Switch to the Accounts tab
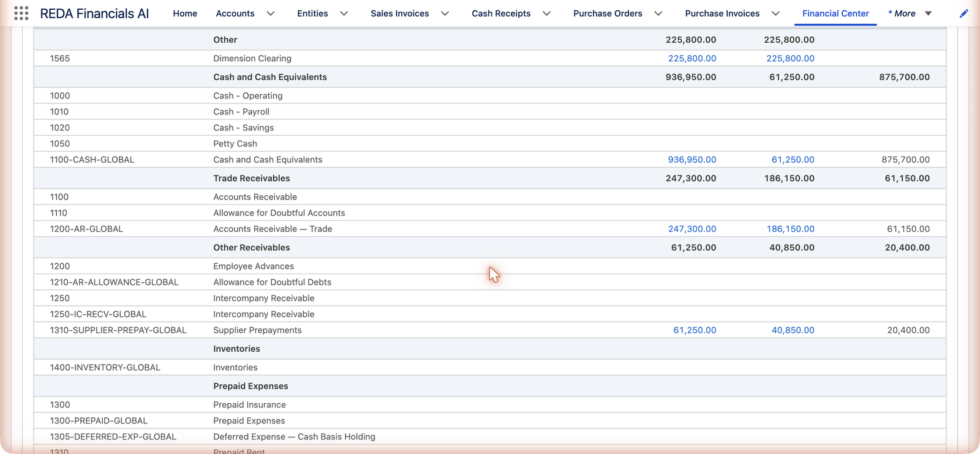Screen dimensions: 980x454 point(235,13)
